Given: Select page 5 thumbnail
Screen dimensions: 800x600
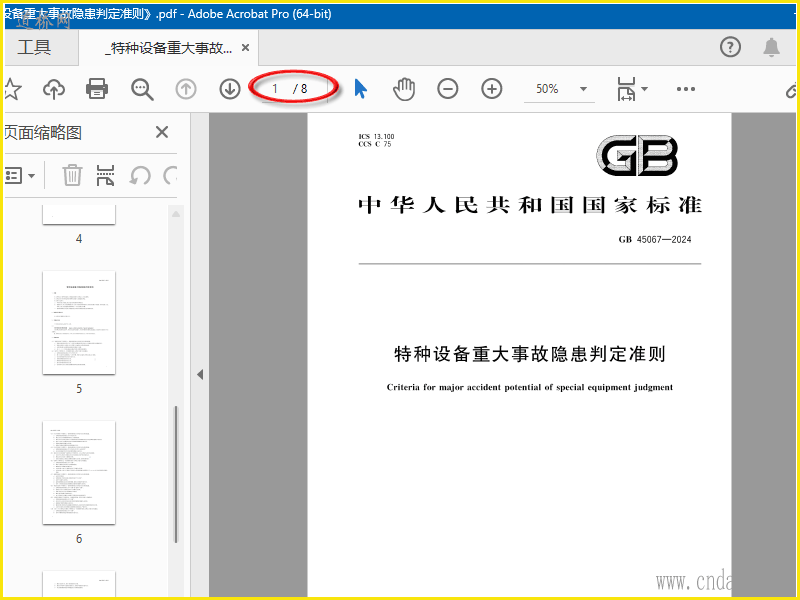Looking at the screenshot, I should (79, 322).
